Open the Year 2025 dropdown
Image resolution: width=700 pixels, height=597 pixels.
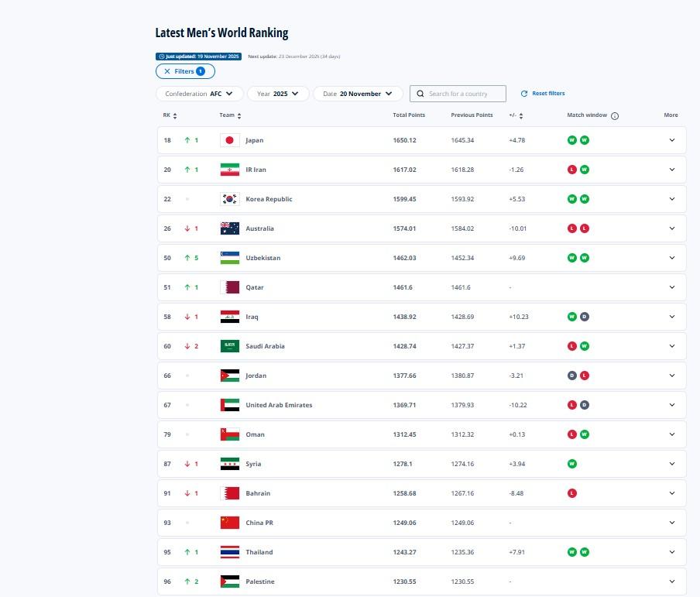point(278,94)
